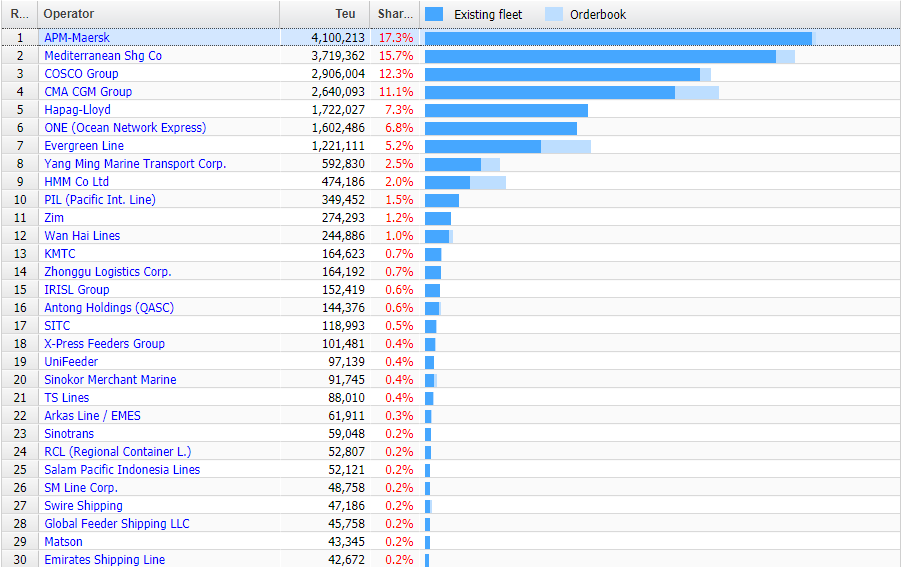Open the Hapag-Lloyd operator link

pyautogui.click(x=78, y=110)
